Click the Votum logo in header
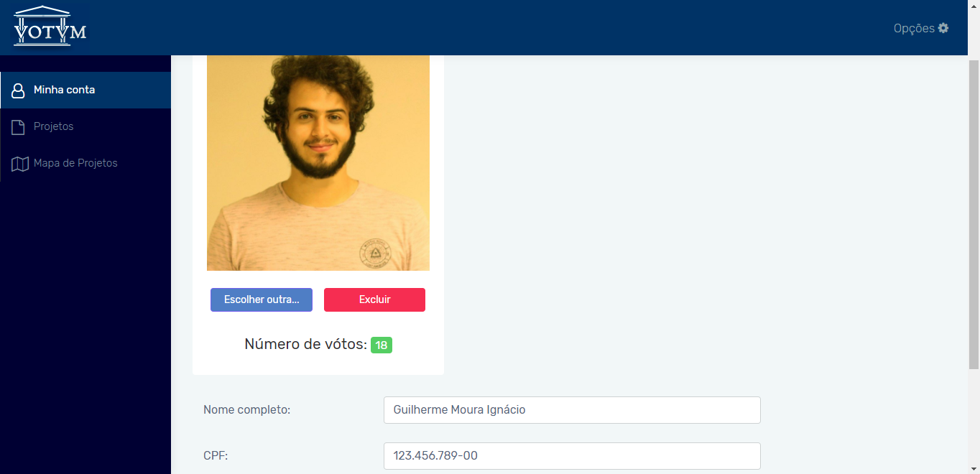Screen dimensions: 980x474 click(x=50, y=27)
